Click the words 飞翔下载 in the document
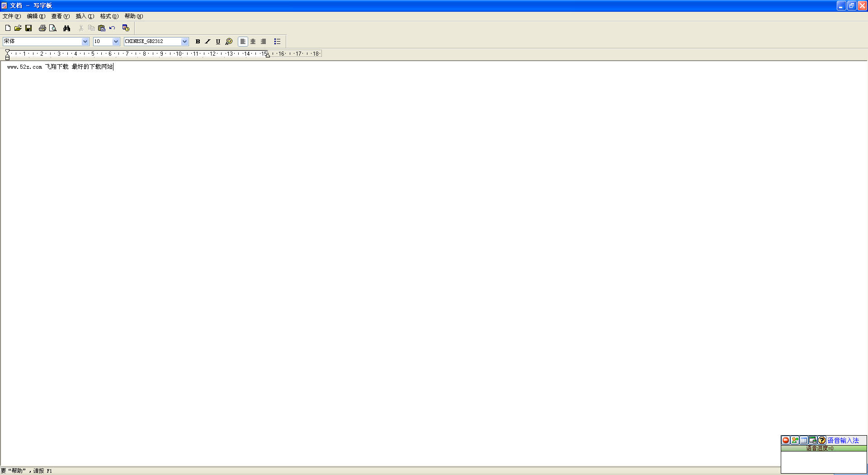This screenshot has height=475, width=868. point(57,66)
